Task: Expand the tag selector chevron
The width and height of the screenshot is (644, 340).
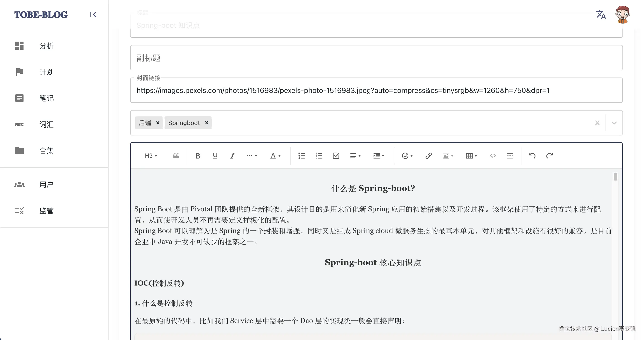Action: (x=614, y=123)
